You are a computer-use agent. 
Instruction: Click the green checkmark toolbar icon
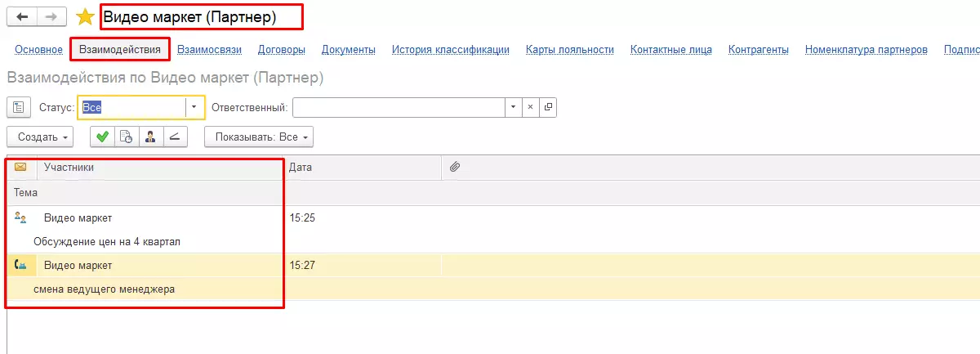pyautogui.click(x=102, y=137)
